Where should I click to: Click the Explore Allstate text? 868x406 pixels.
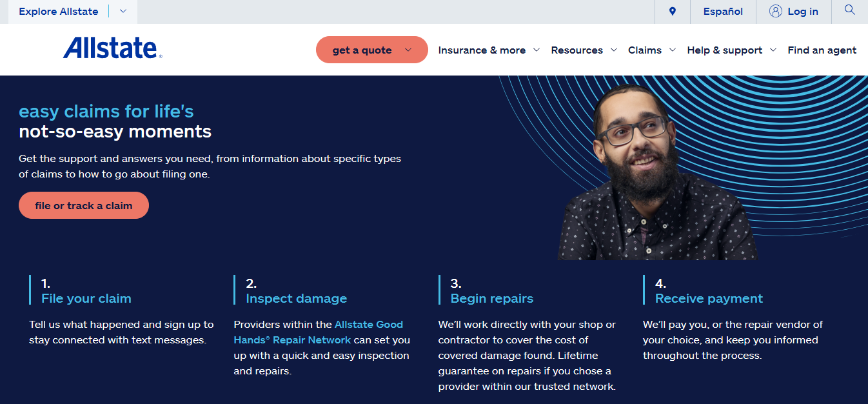point(59,12)
